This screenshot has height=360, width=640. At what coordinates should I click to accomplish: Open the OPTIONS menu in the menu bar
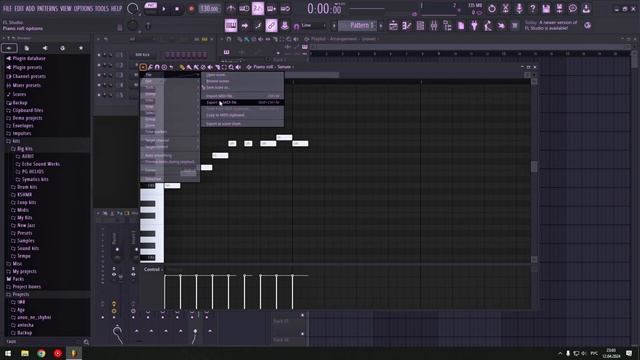coord(83,8)
